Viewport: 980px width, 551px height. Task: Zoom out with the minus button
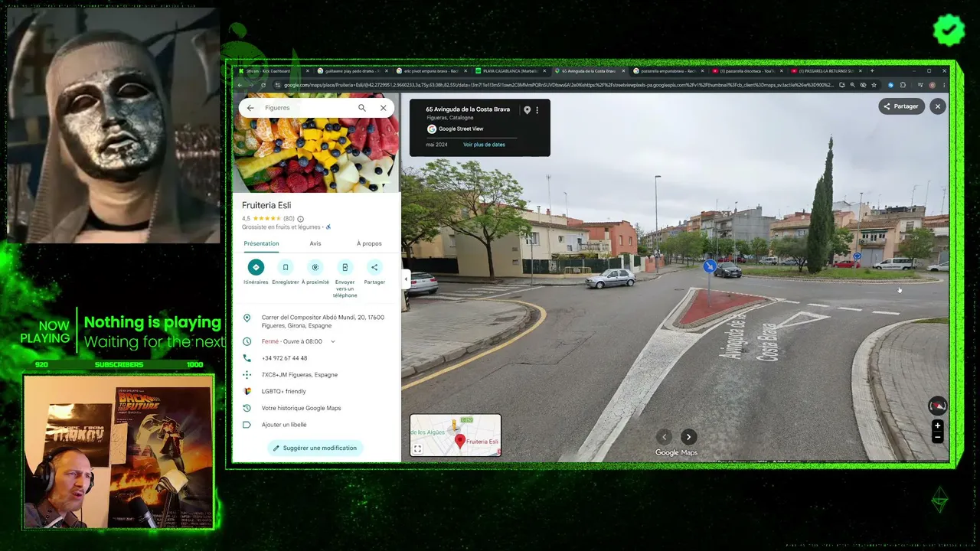(937, 437)
